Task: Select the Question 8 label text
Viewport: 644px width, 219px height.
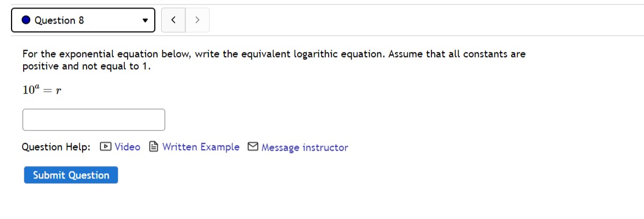Action: tap(59, 20)
